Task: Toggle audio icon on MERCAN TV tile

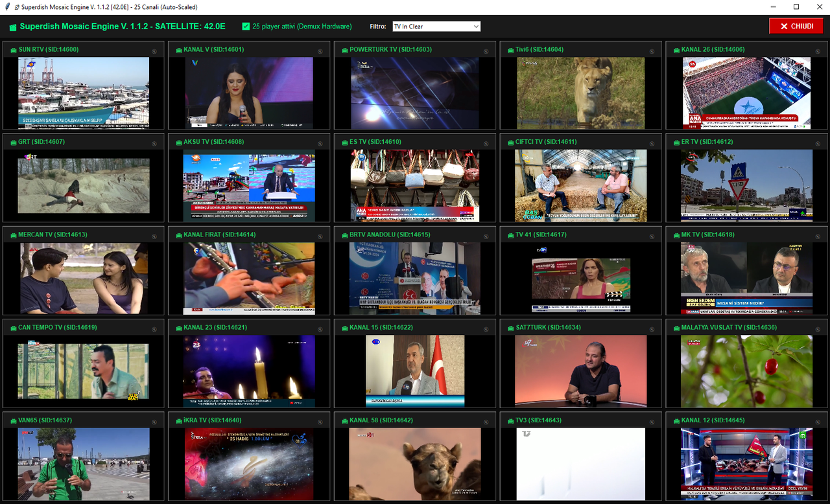Action: coord(154,236)
